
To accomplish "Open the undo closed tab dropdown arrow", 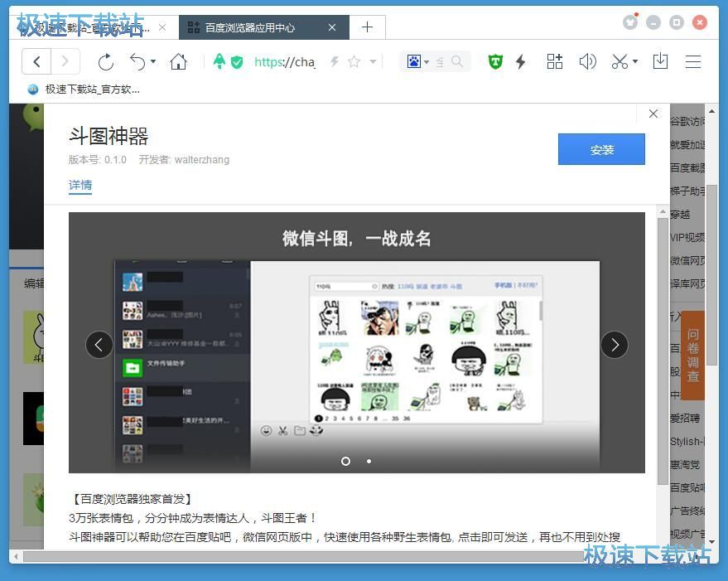I will pyautogui.click(x=153, y=61).
